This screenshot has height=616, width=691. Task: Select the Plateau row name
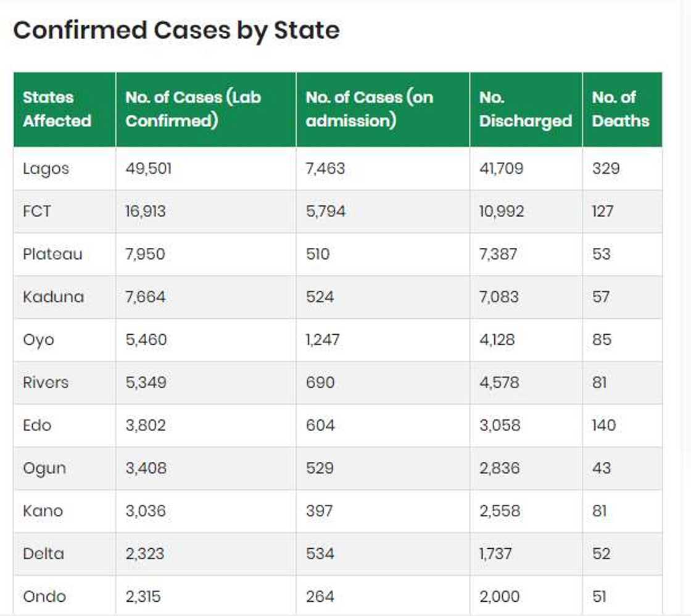[x=52, y=254]
